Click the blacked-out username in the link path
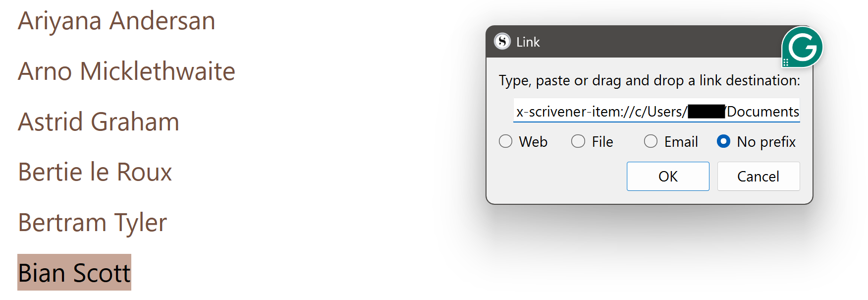The image size is (868, 300). click(706, 112)
